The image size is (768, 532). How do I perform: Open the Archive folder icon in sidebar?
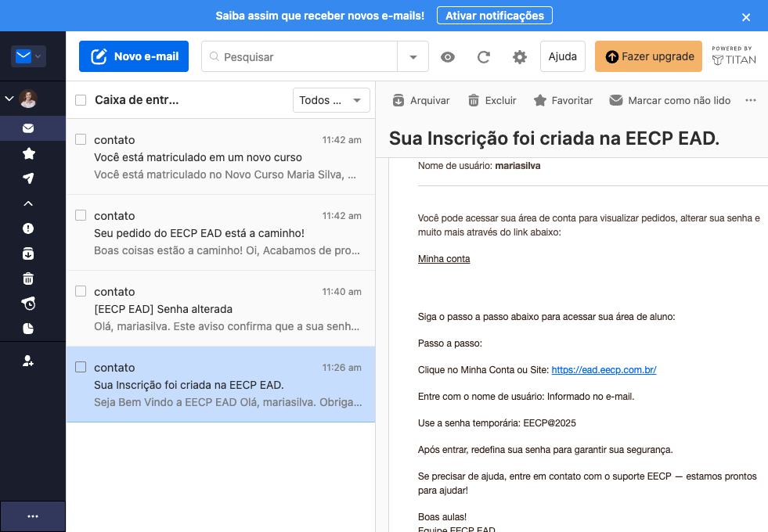coord(28,253)
